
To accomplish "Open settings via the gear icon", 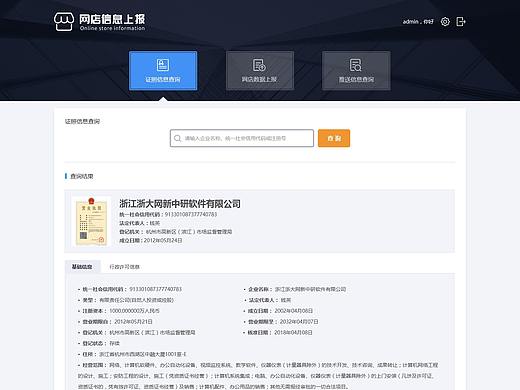I will pyautogui.click(x=445, y=22).
